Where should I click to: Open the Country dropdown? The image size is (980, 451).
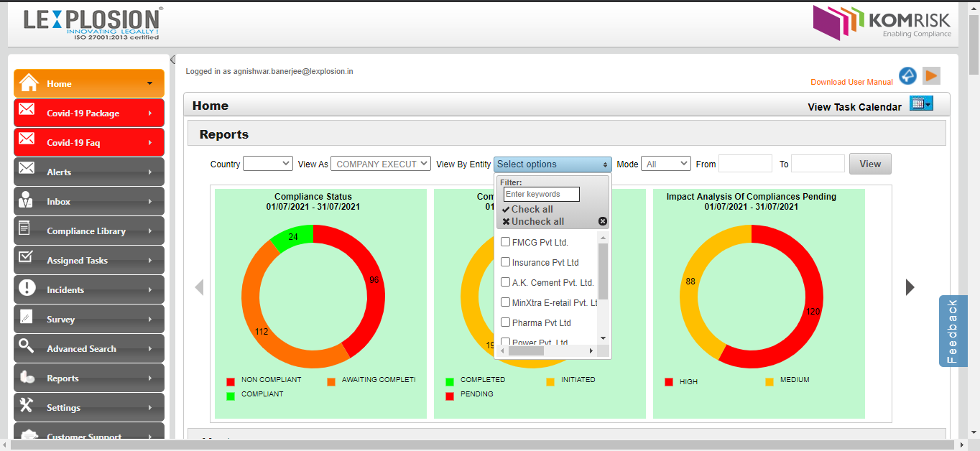tap(268, 164)
